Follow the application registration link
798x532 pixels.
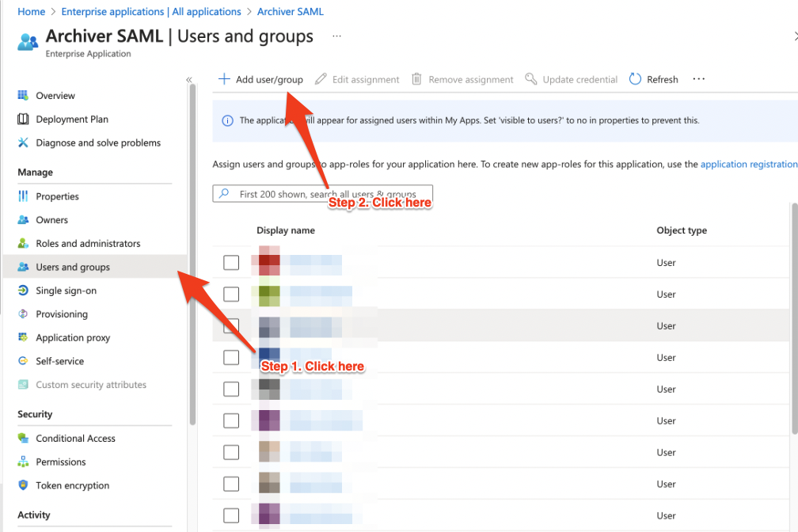[749, 164]
